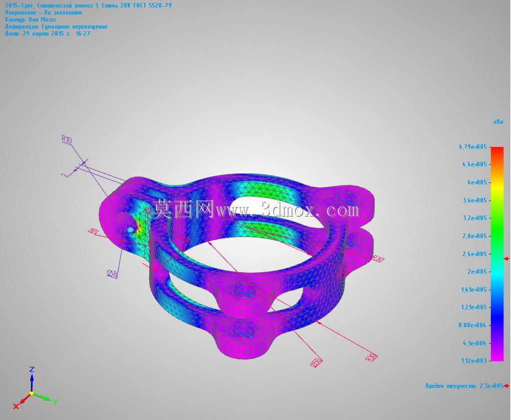The image size is (511, 420).
Task: Select legend minimum value 1,12e+003
Action: click(x=474, y=361)
